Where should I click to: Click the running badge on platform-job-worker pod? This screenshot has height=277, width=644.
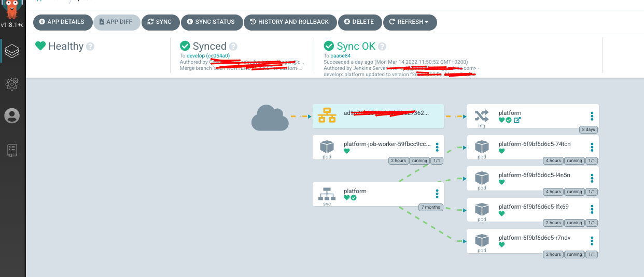pos(419,161)
